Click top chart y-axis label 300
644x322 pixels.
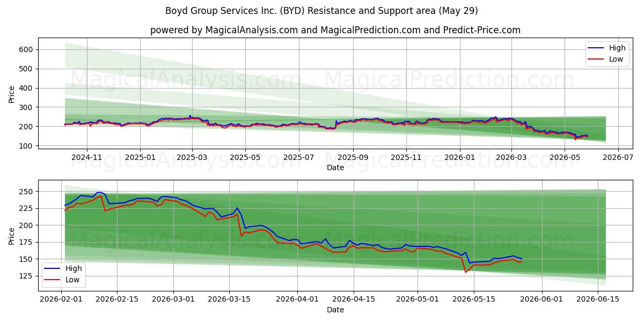coord(27,107)
